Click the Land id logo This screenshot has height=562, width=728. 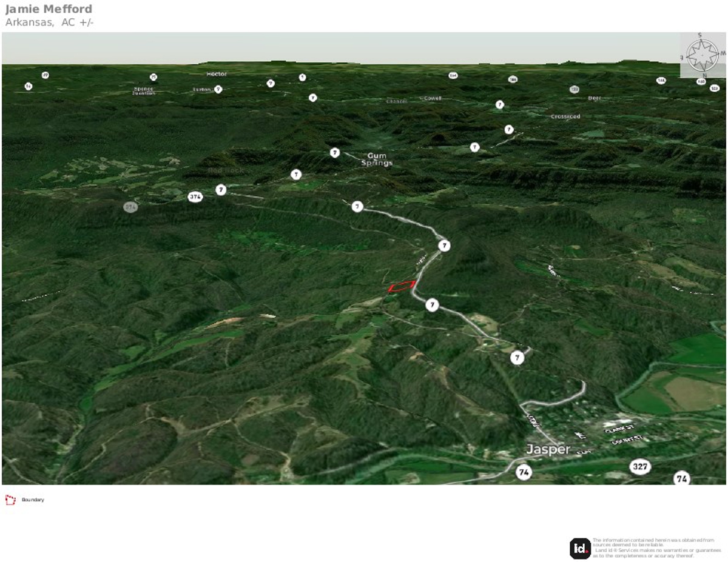pyautogui.click(x=580, y=548)
